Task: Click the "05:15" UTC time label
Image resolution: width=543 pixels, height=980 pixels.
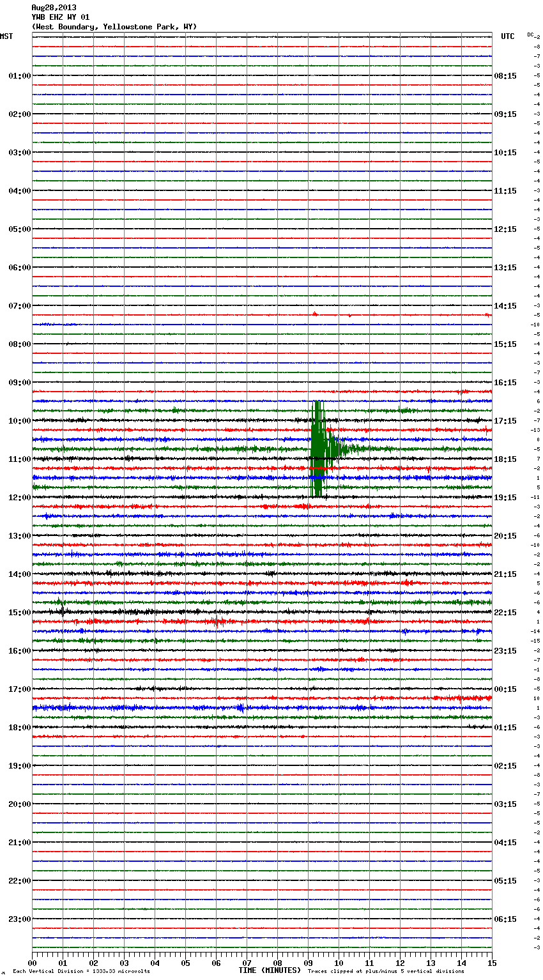Action: 505,881
